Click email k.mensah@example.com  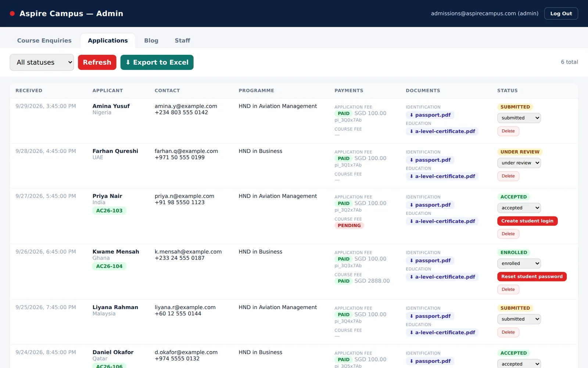point(188,251)
